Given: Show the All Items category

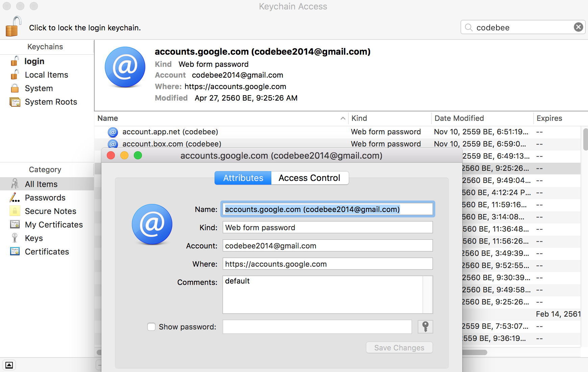Looking at the screenshot, I should (x=47, y=184).
